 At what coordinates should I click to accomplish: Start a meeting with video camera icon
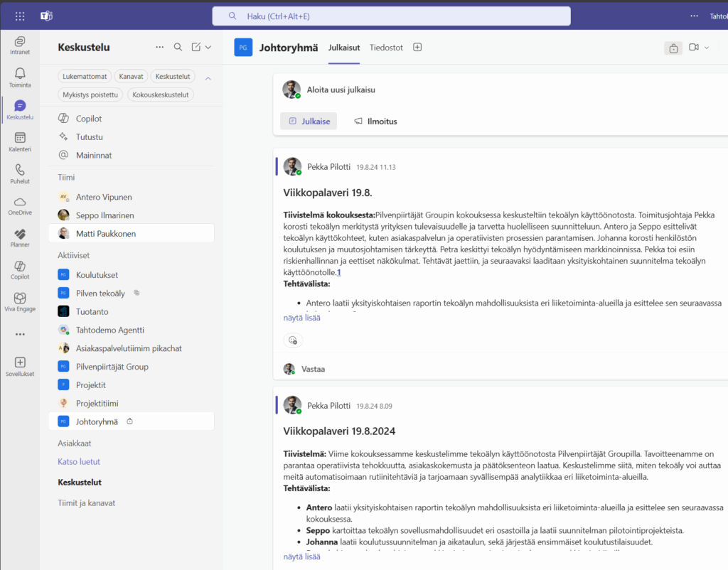694,48
